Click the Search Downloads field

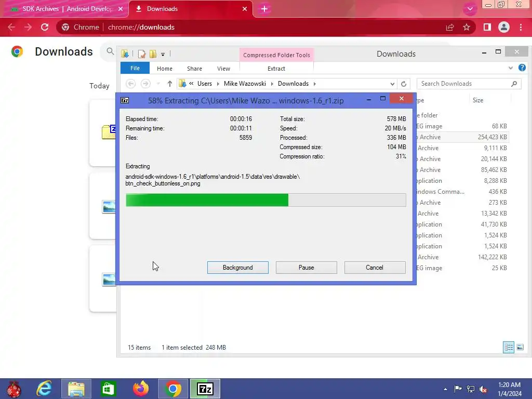coord(469,84)
